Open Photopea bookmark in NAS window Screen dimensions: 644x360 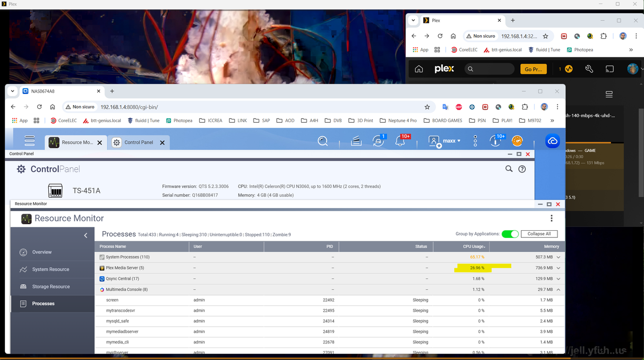(x=179, y=121)
